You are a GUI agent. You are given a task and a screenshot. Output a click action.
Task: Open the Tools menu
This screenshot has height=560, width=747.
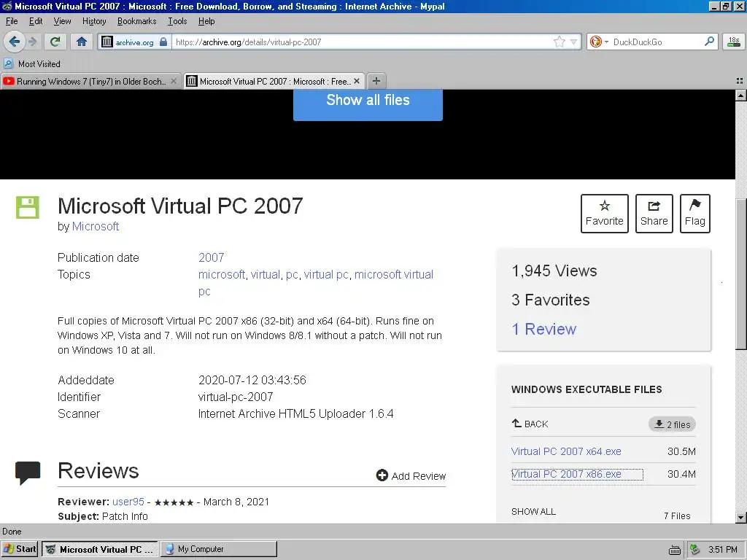pyautogui.click(x=177, y=21)
